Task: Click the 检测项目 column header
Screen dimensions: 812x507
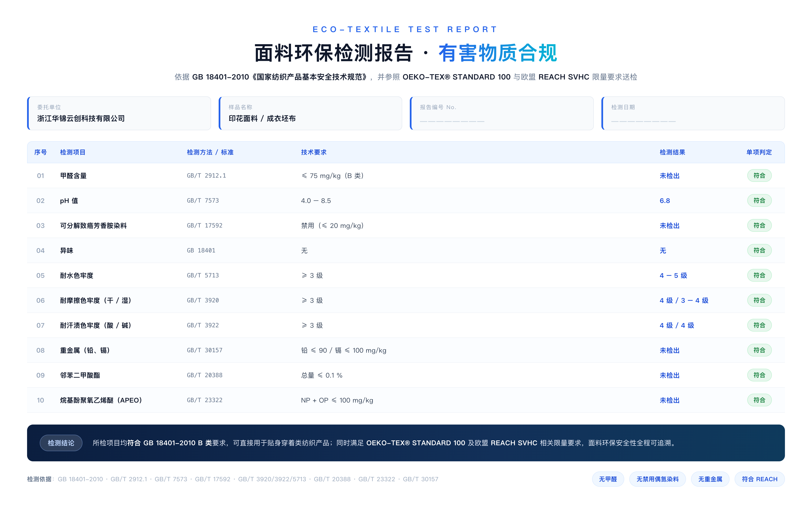Action: tap(73, 152)
